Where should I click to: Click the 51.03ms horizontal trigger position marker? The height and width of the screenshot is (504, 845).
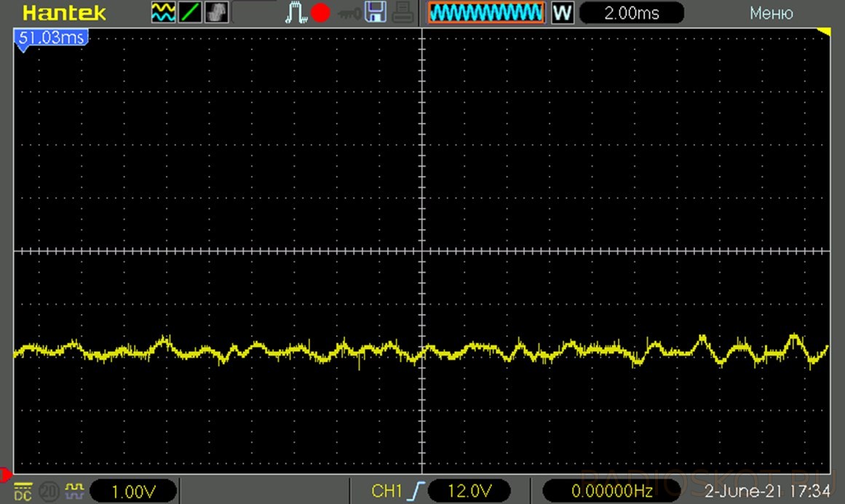50,38
